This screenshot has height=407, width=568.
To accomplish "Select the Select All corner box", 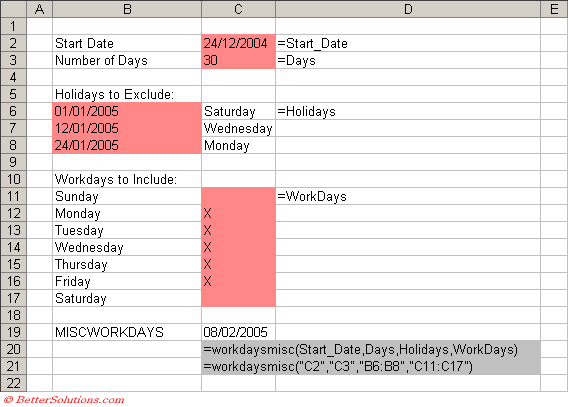I will pyautogui.click(x=13, y=9).
